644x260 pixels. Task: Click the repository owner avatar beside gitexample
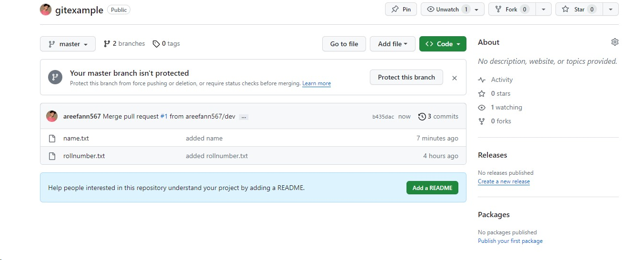[x=46, y=10]
